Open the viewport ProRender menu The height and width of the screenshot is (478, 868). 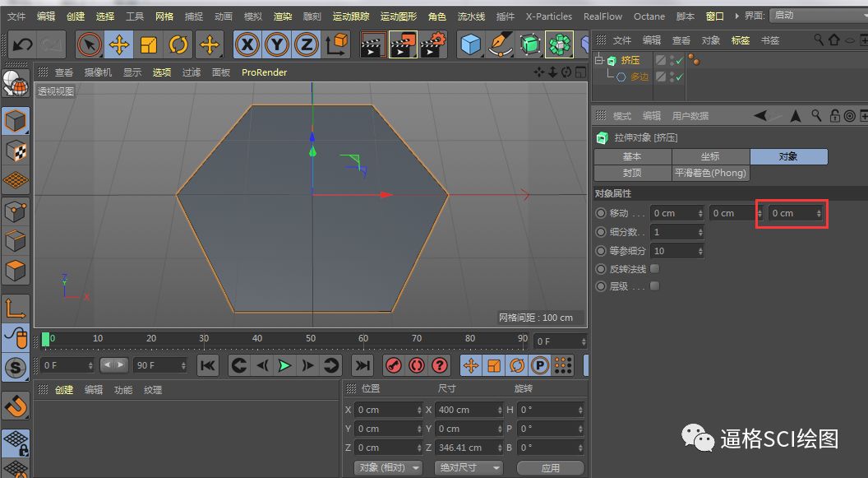(x=264, y=72)
